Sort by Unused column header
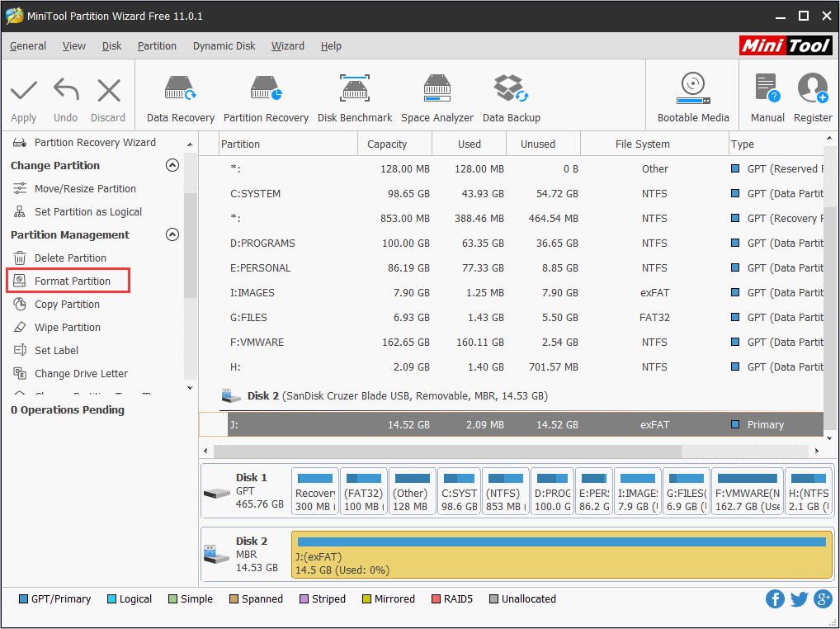840x629 pixels. point(543,144)
